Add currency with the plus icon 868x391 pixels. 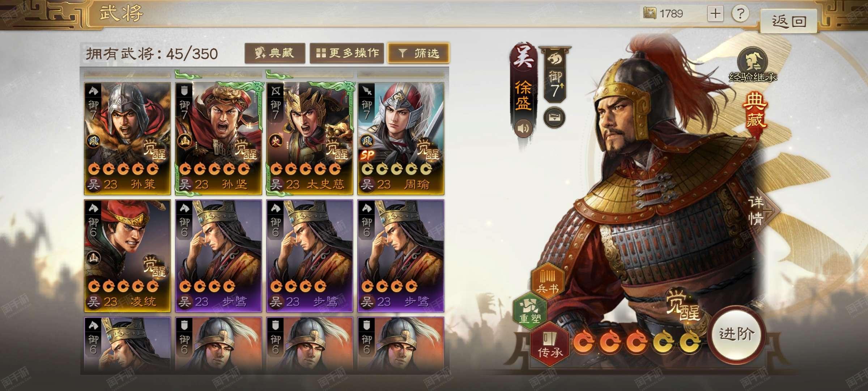pos(715,14)
